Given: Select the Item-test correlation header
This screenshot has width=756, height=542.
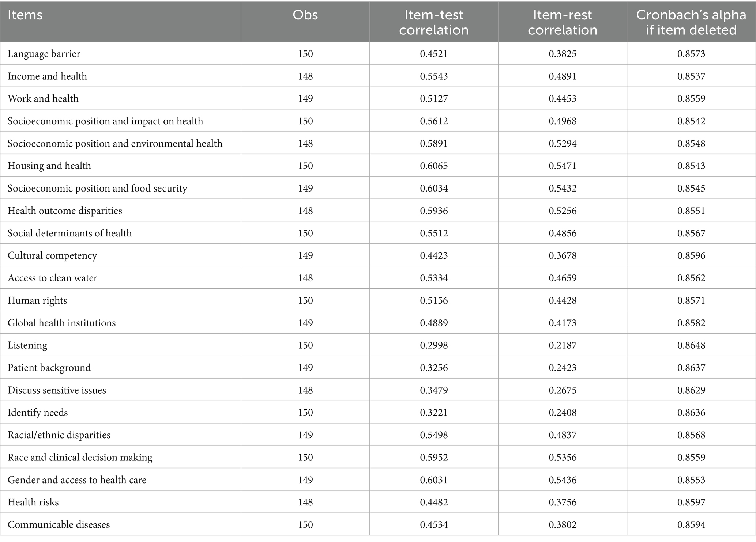Looking at the screenshot, I should tap(433, 22).
